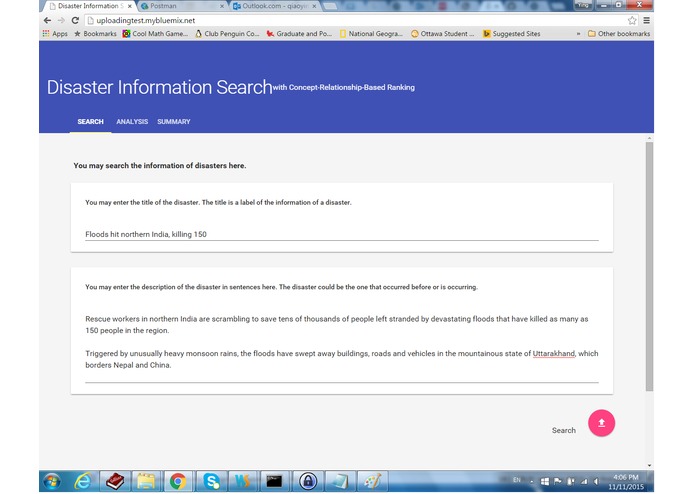Screen dimensions: 695x494
Task: Open the Bookmarks star folder
Action: pos(95,34)
